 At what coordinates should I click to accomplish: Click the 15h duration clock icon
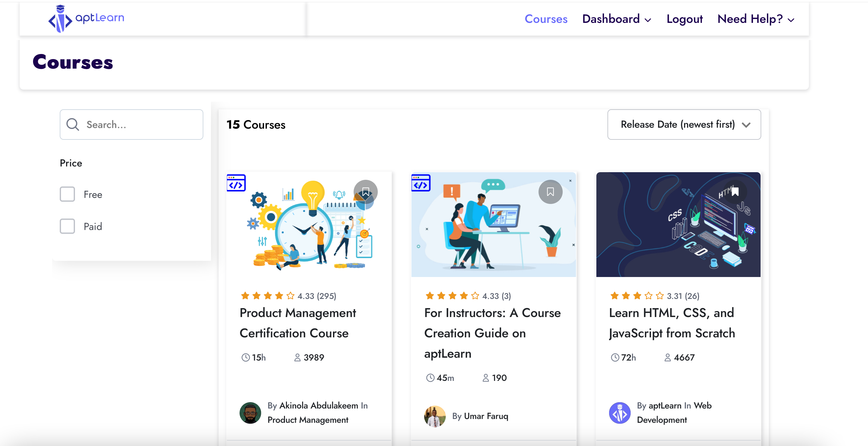[246, 357]
